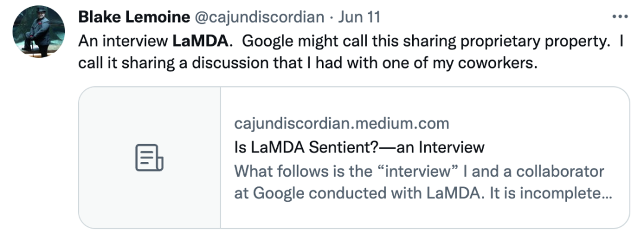Click the @cajundiscordian handle
The image size is (644, 240).
tap(258, 16)
